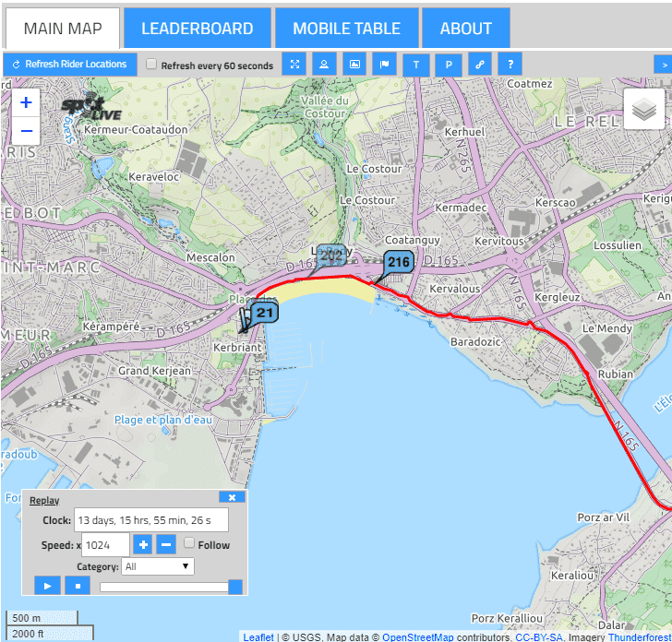Zoom out the map with minus button
This screenshot has width=672, height=642.
[x=26, y=131]
